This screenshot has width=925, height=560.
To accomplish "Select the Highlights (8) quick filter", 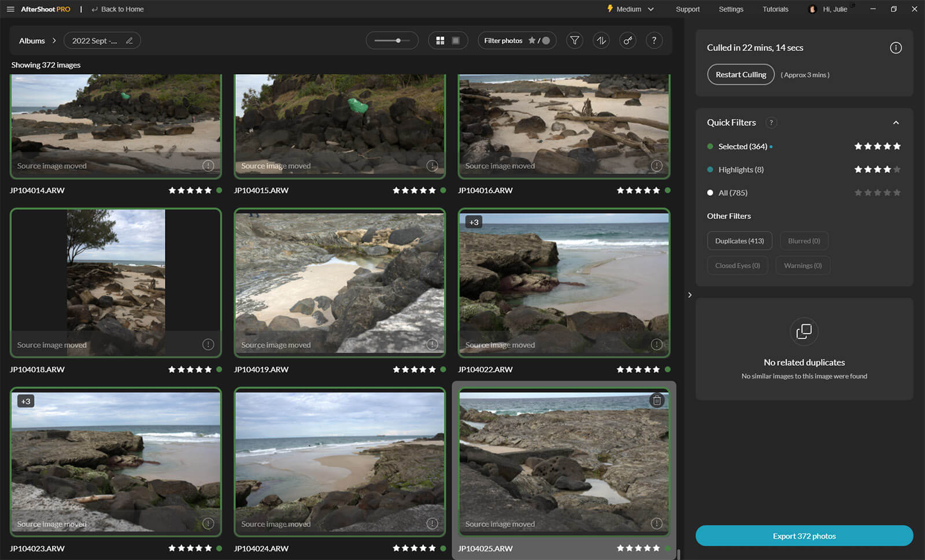I will 741,170.
